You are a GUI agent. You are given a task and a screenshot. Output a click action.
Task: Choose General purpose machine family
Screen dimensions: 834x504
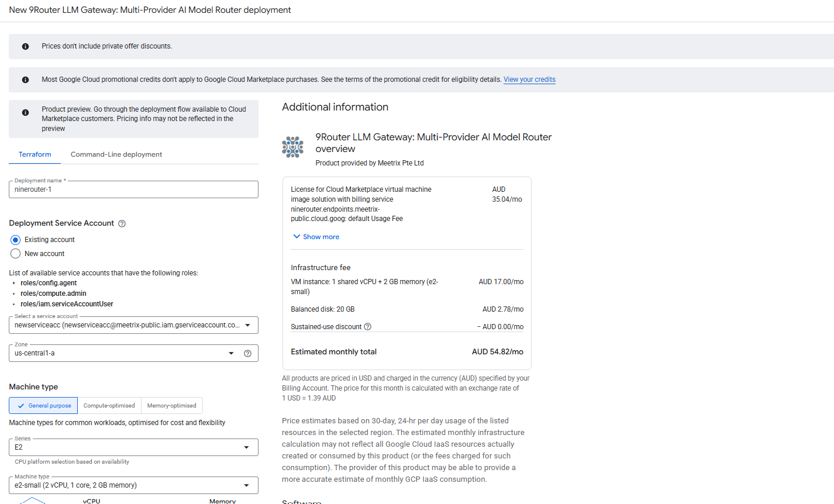click(x=43, y=406)
